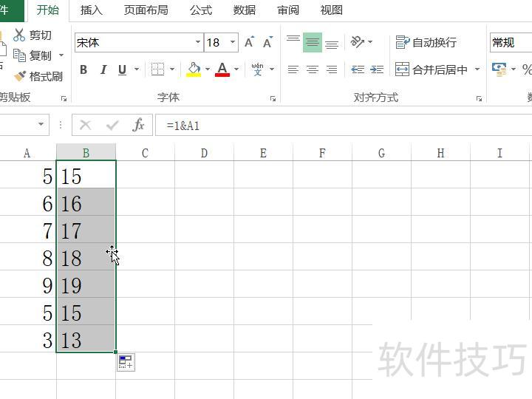Open font size 18 dropdown

[233, 42]
